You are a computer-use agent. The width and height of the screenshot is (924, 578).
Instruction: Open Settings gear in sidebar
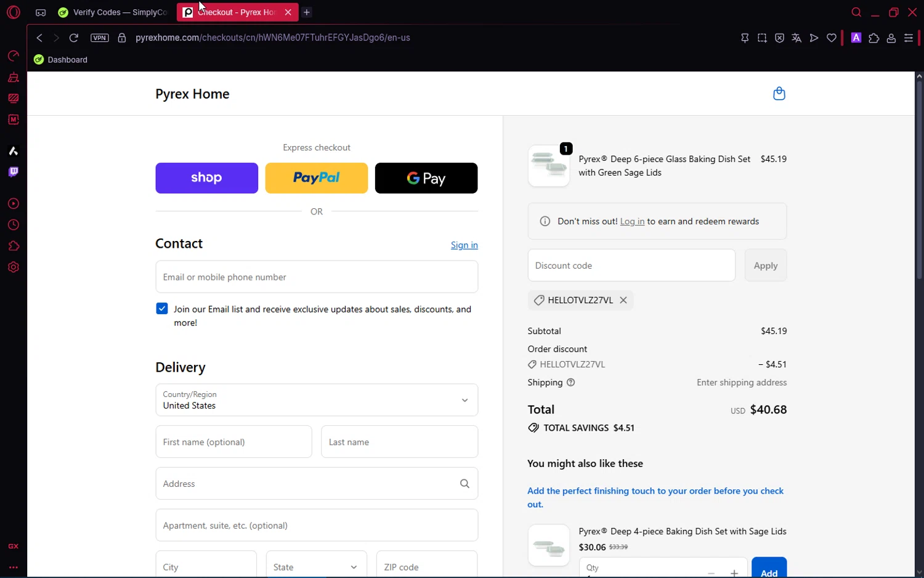[x=14, y=267]
